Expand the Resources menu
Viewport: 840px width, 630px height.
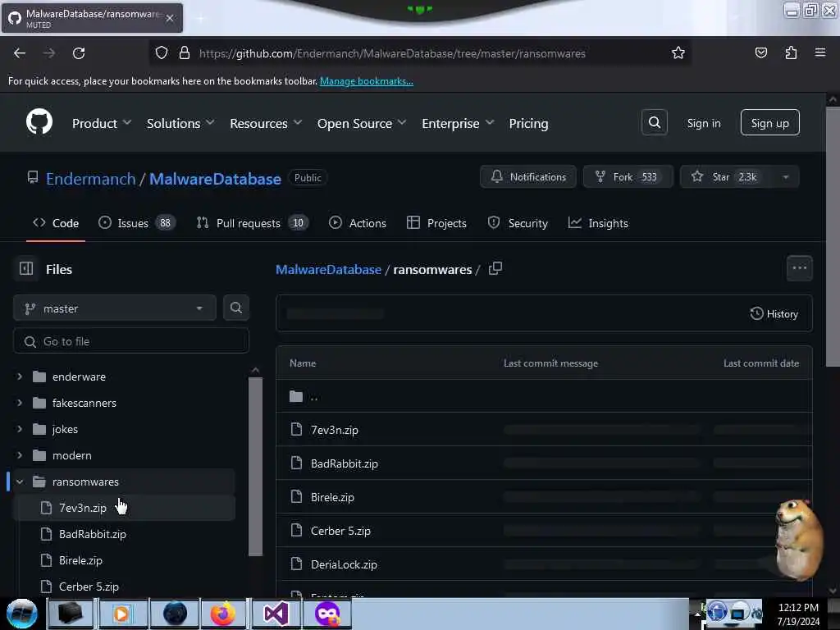[266, 123]
